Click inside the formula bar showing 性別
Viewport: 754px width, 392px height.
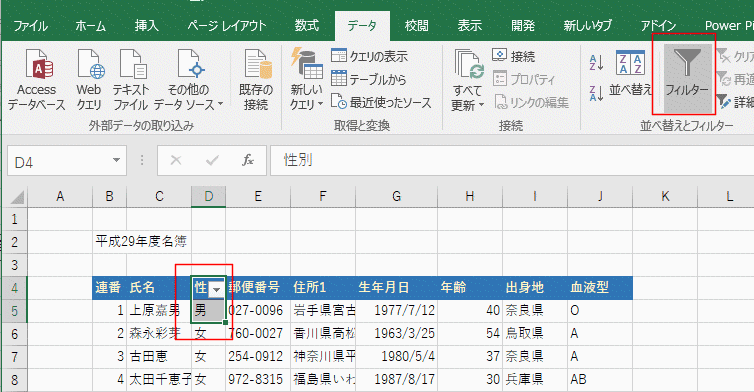pos(512,160)
